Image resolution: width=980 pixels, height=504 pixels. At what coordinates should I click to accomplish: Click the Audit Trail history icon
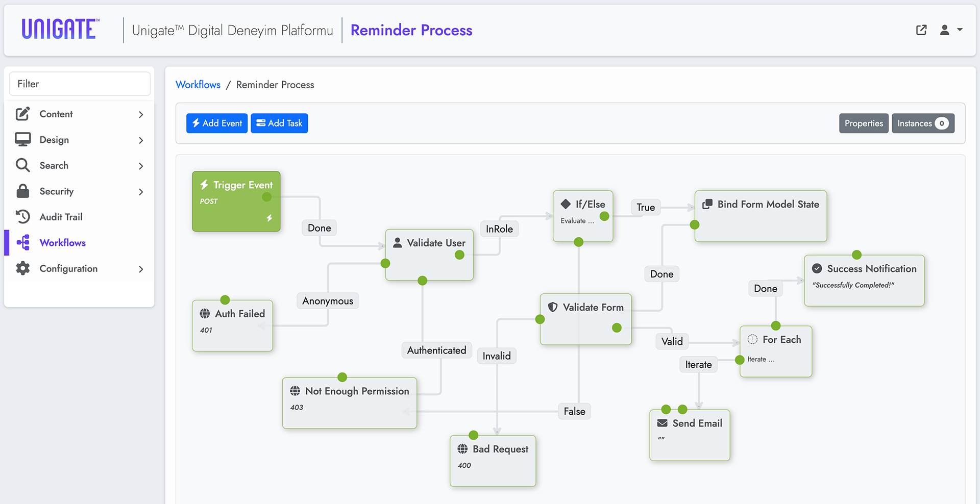[x=22, y=217]
